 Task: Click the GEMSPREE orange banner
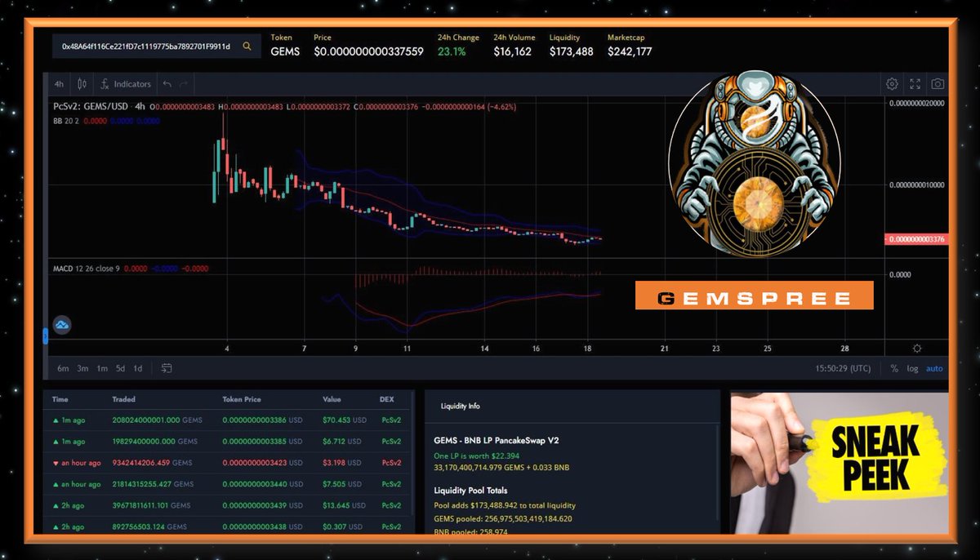coord(754,296)
